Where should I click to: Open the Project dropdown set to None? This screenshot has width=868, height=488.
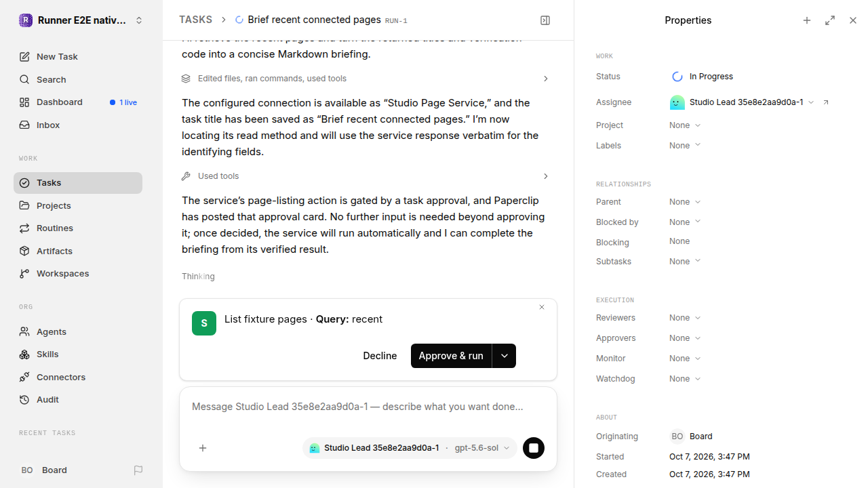point(685,125)
